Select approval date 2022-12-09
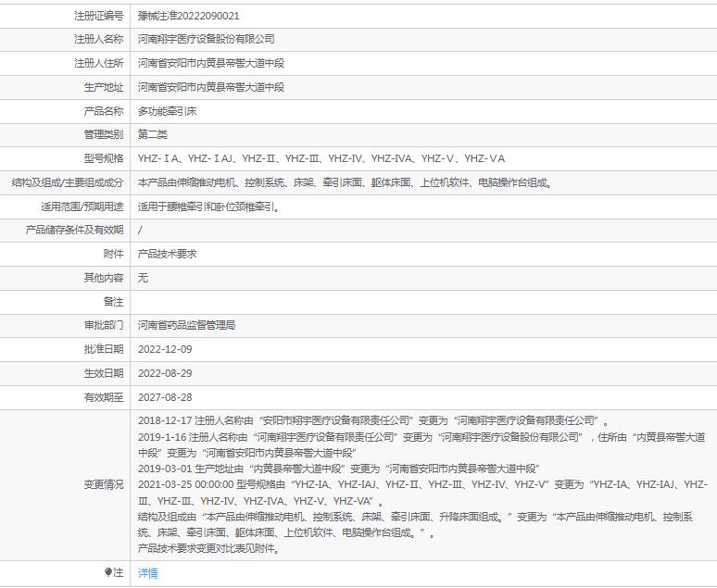717x588 pixels. [165, 349]
